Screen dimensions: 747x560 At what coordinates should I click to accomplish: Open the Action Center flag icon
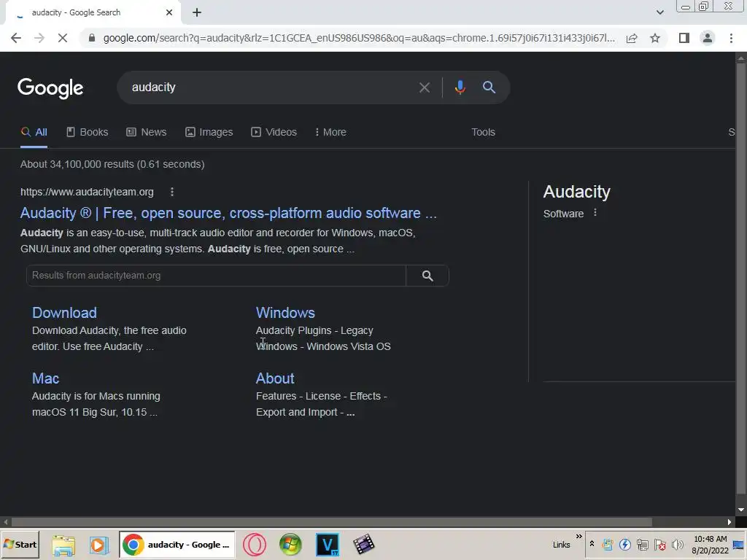coord(659,545)
